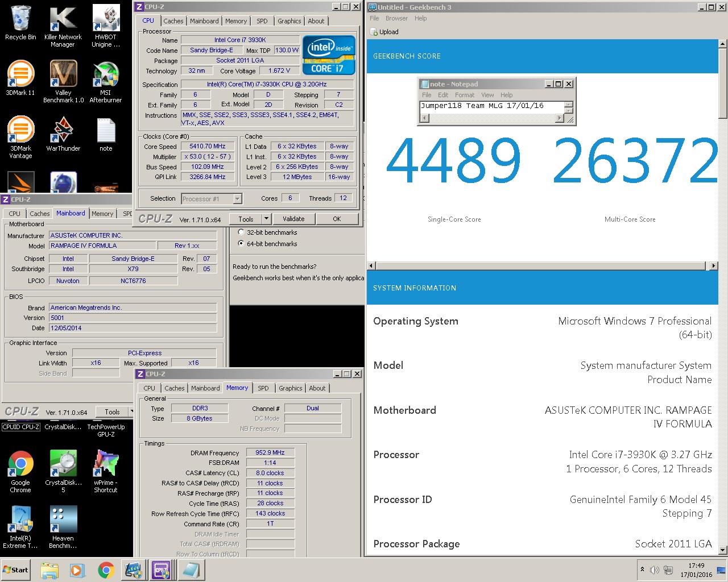The width and height of the screenshot is (728, 582).
Task: Select 64-bit benchmarks radio button
Action: (x=241, y=244)
